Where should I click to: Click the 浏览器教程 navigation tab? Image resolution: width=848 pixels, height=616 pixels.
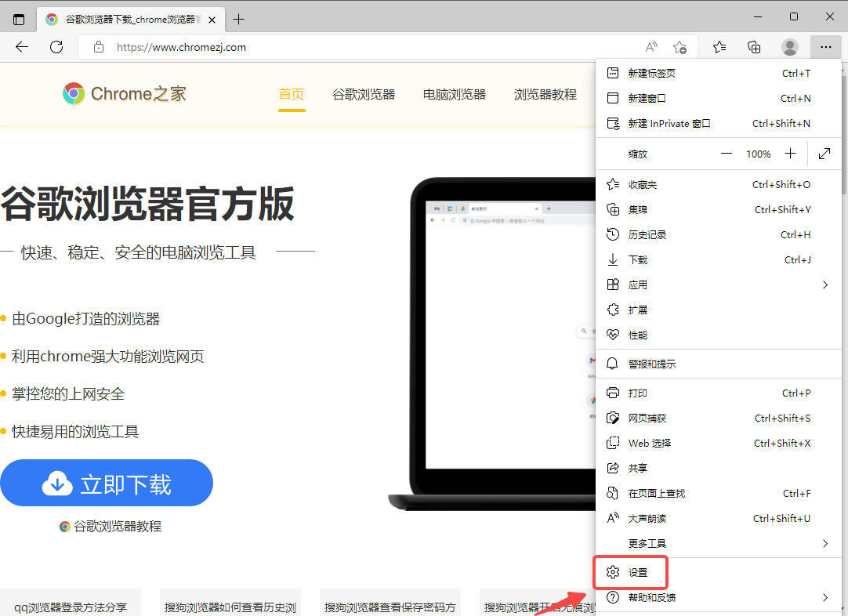(x=545, y=94)
